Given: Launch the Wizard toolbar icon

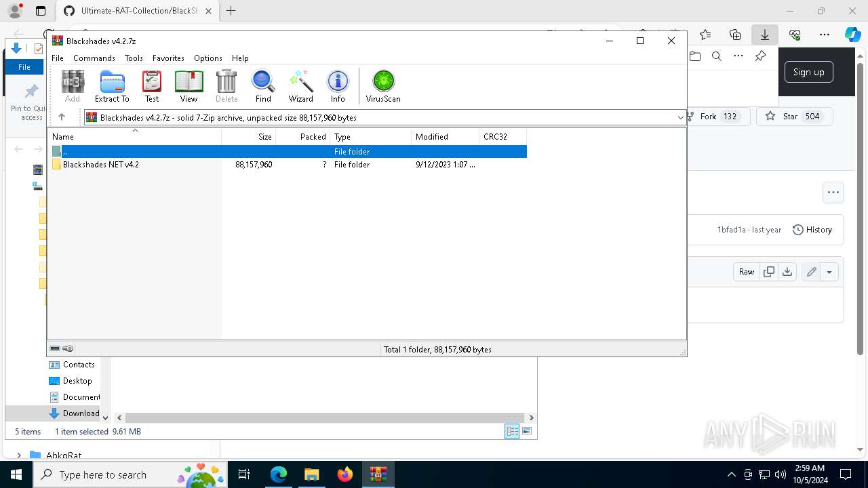Looking at the screenshot, I should coord(300,87).
